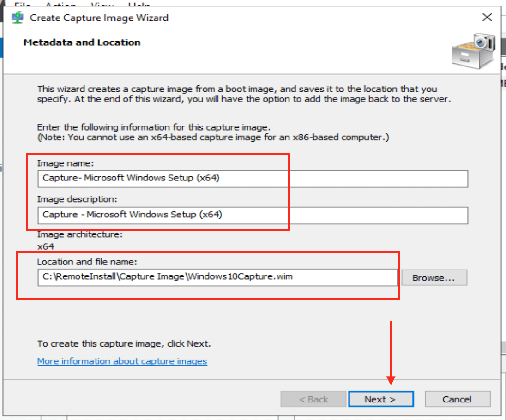This screenshot has height=420, width=506.
Task: Click inside the Image description field
Action: click(253, 215)
